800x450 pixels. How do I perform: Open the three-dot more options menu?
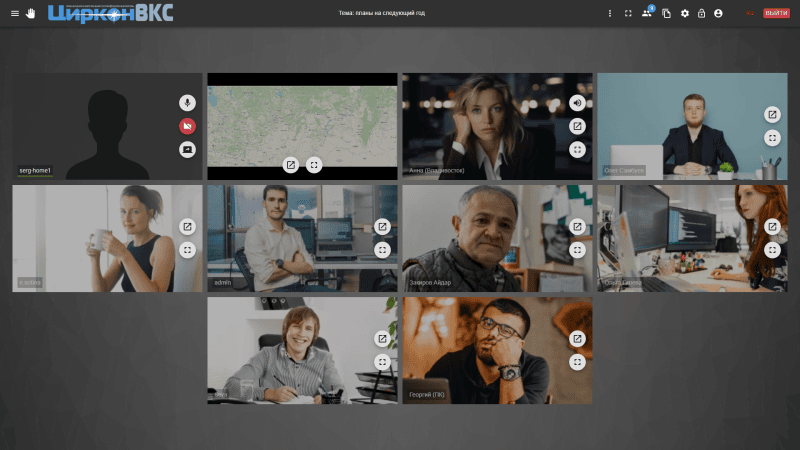tap(610, 13)
